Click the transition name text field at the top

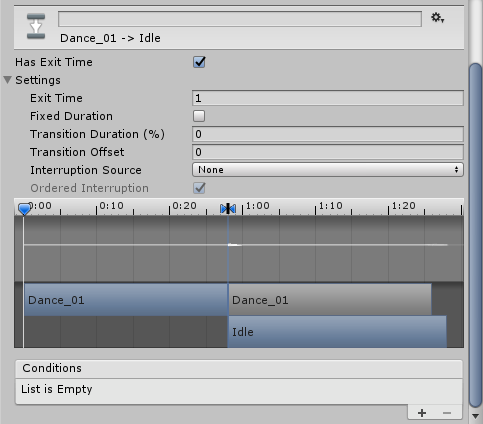(240, 19)
